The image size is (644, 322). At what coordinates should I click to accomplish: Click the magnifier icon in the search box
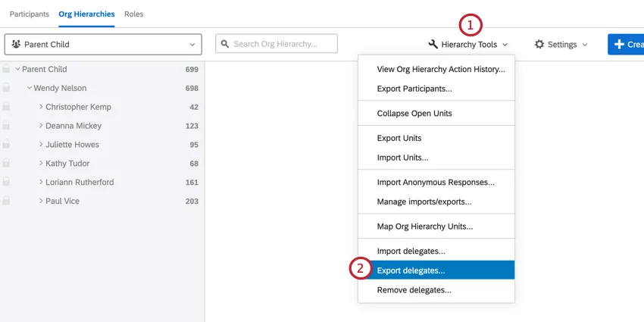tap(224, 44)
